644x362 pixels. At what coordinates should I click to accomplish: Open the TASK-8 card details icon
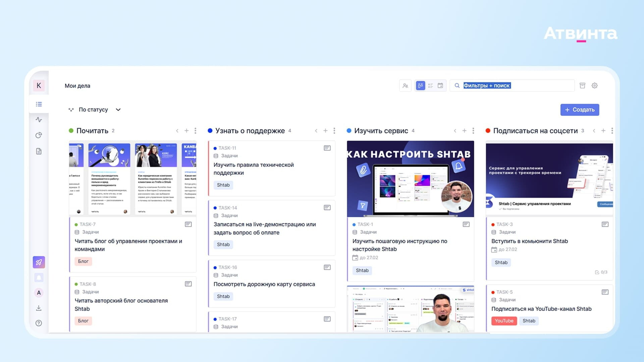coord(188,284)
